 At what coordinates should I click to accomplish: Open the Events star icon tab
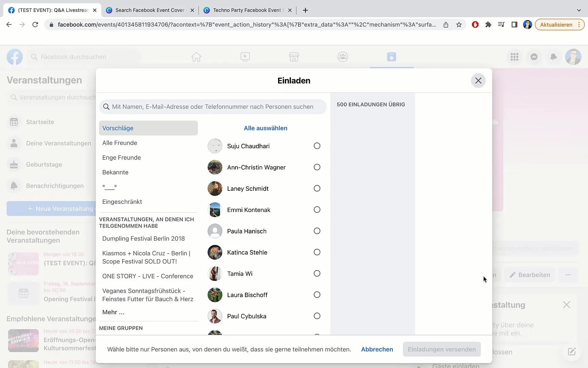point(392,57)
